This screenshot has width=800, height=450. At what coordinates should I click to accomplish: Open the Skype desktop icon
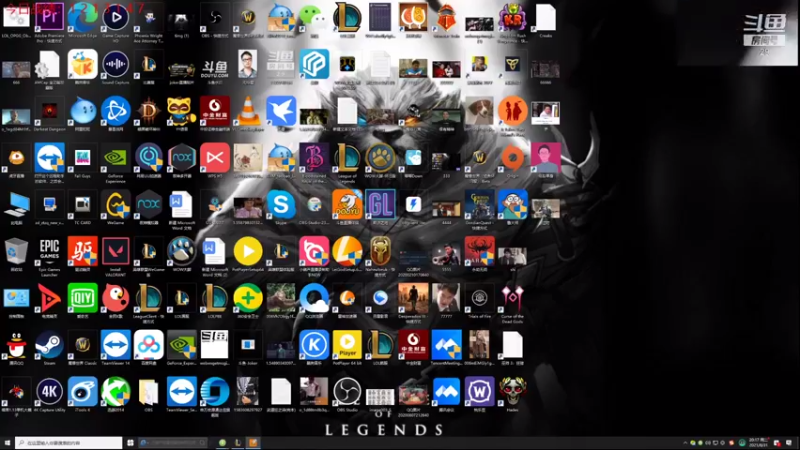[x=281, y=205]
